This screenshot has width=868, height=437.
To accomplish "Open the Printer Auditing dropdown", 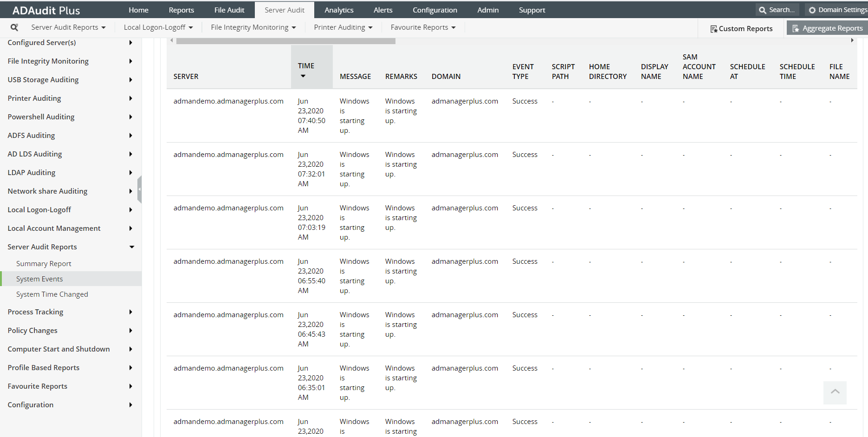I will click(343, 27).
